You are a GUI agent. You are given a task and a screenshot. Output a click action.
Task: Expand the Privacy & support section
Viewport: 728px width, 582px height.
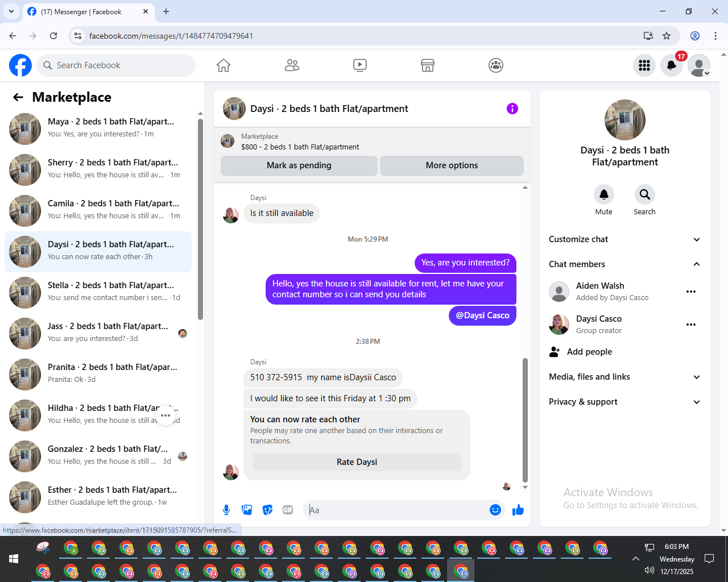[624, 402]
